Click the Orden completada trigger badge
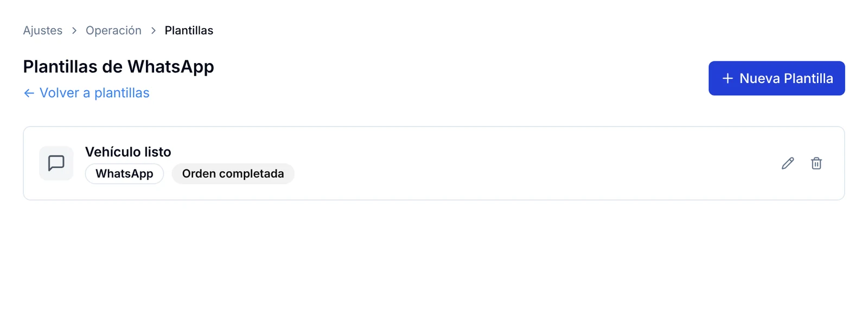The image size is (868, 315). point(233,174)
